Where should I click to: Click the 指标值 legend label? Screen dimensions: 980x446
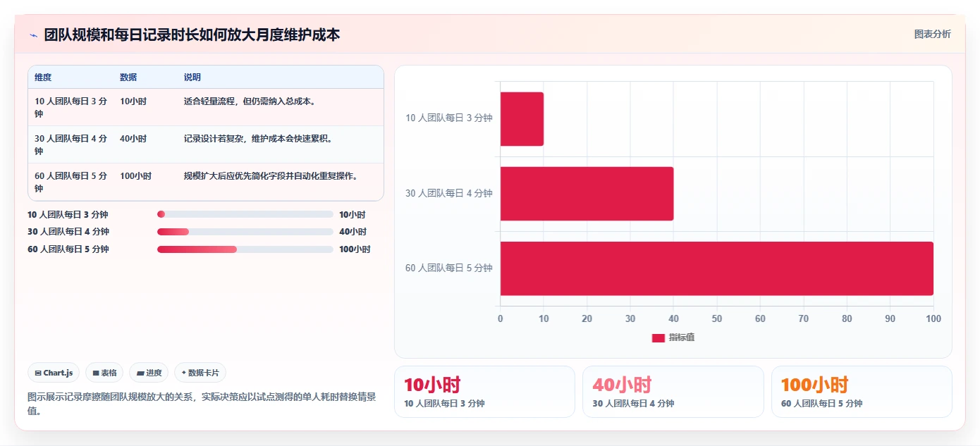[682, 338]
